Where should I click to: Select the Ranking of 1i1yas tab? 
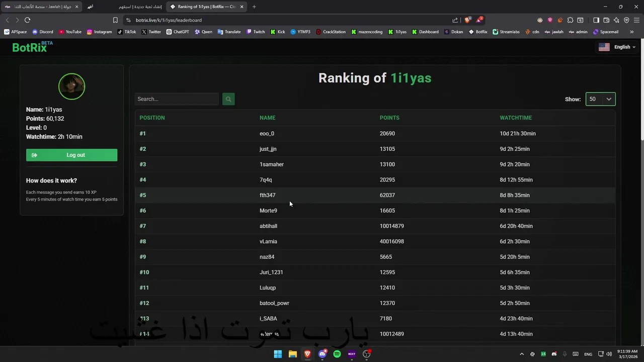click(x=206, y=7)
